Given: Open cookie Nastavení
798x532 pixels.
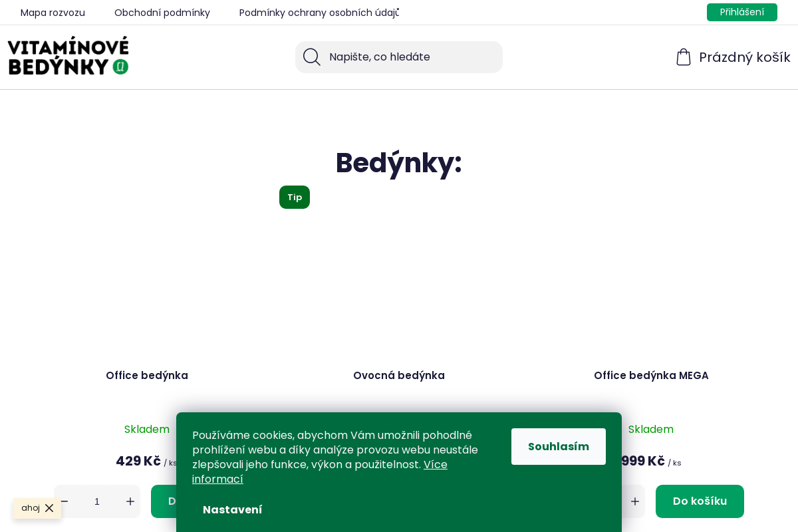Looking at the screenshot, I should pyautogui.click(x=232, y=509).
